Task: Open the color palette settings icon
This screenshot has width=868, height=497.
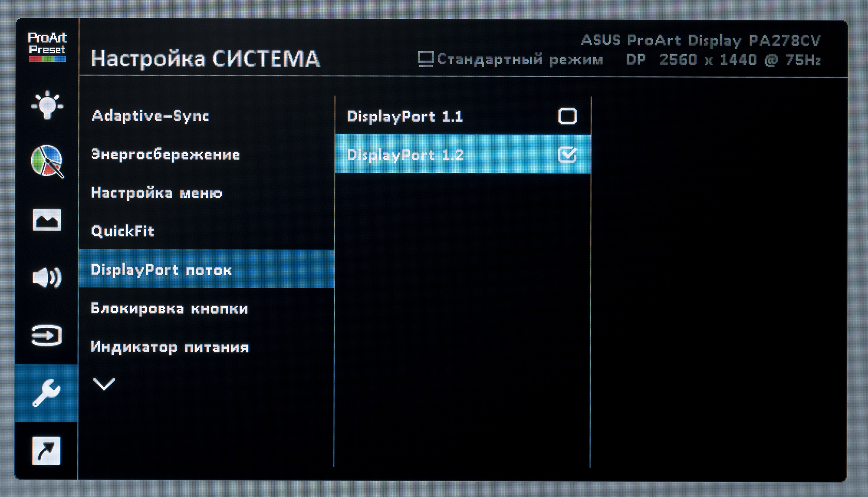Action: [47, 161]
